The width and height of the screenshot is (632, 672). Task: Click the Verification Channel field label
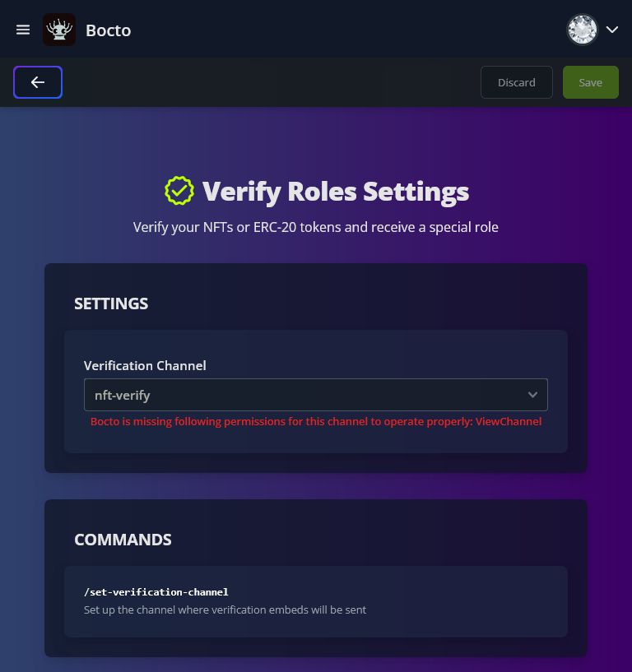[145, 365]
